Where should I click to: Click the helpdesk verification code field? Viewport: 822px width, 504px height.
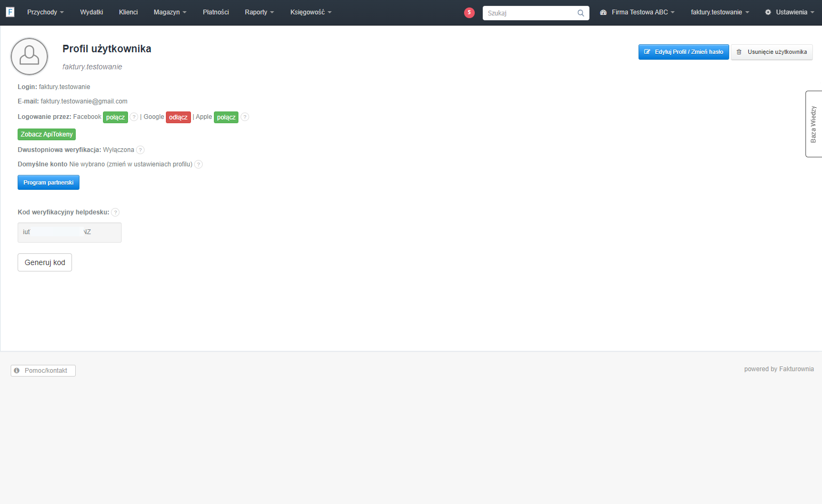(x=69, y=233)
